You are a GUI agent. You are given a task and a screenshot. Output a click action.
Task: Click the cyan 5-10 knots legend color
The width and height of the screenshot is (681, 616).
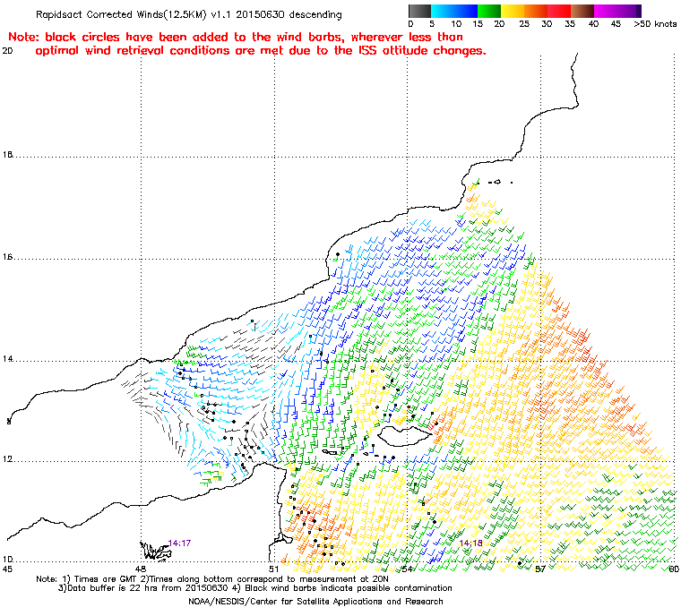443,11
